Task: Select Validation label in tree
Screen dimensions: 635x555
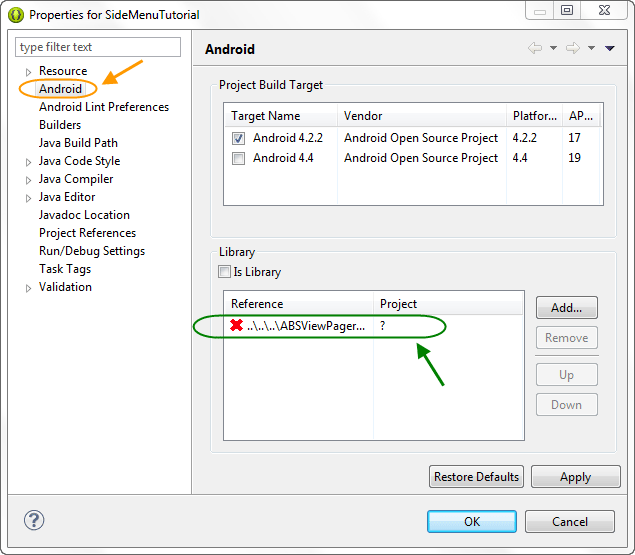Action: click(x=65, y=287)
